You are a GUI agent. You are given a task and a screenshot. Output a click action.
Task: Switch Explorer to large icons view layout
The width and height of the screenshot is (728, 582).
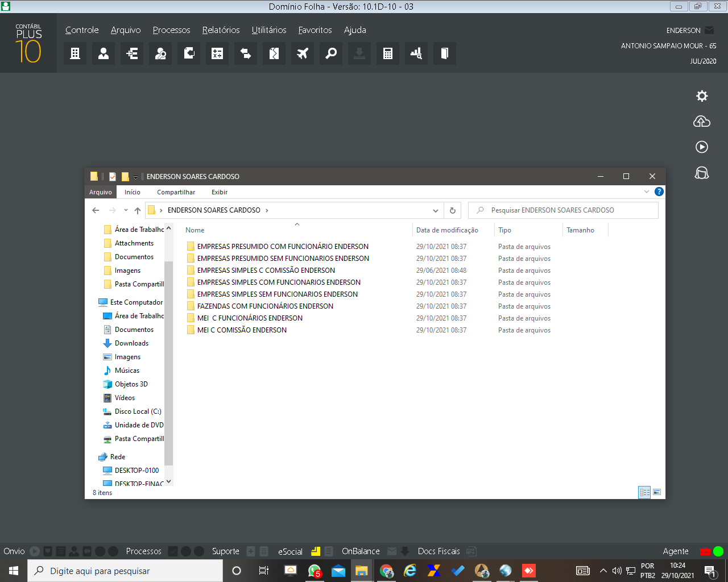pyautogui.click(x=657, y=492)
